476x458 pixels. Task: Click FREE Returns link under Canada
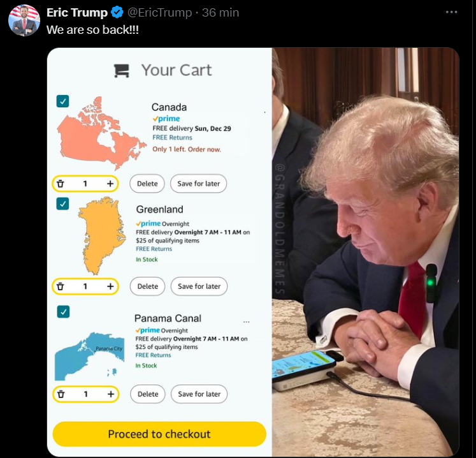[172, 137]
